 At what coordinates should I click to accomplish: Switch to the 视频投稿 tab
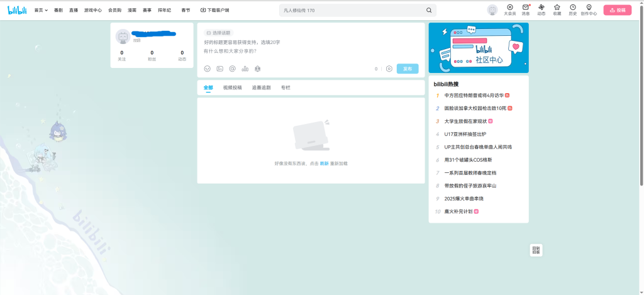[x=232, y=87]
